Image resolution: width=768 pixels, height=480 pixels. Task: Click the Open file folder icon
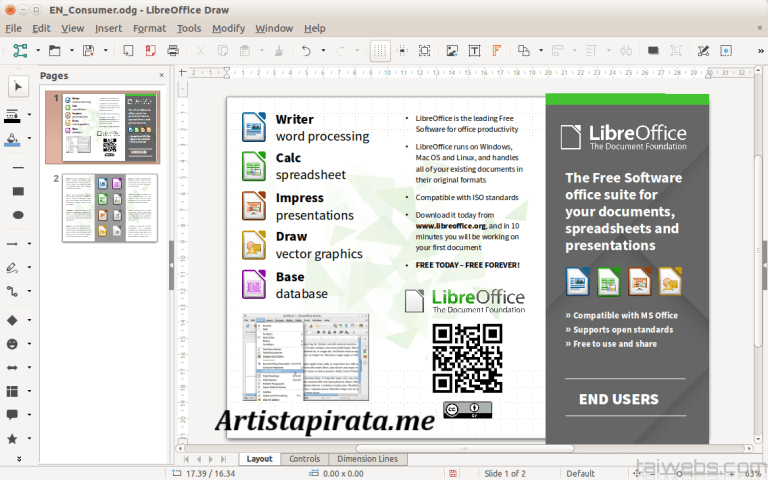54,50
